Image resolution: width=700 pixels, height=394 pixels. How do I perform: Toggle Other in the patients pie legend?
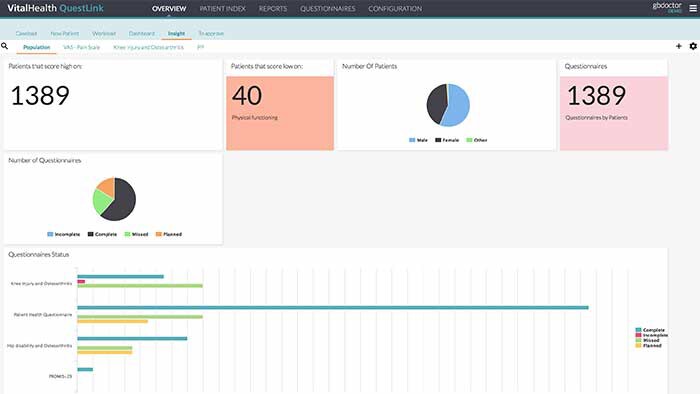(477, 140)
